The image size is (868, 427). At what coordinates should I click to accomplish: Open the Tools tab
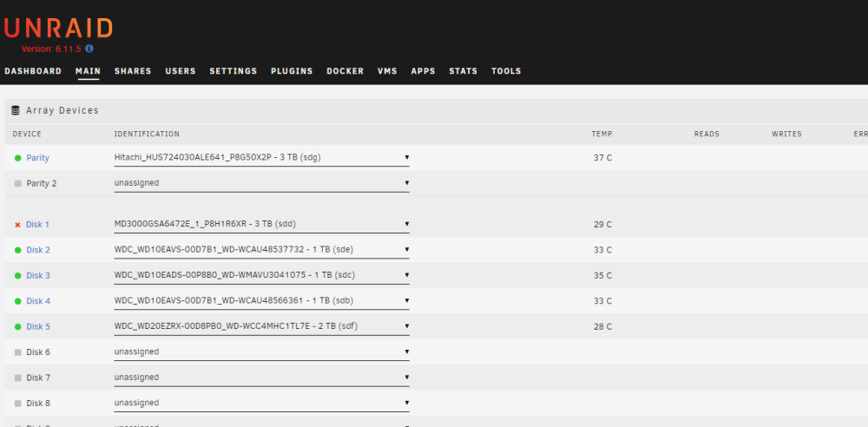[506, 71]
